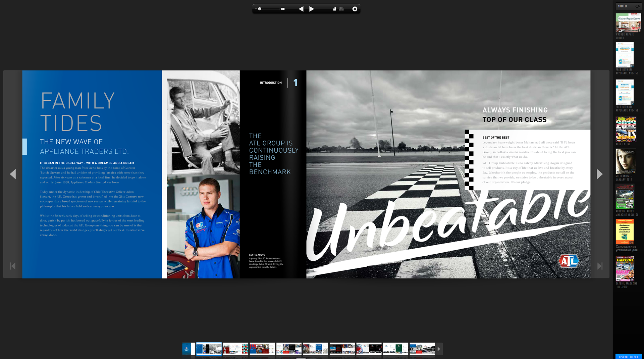The height and width of the screenshot is (359, 644).
Task: Click the 'Always Finishing Top of Our Class' heading
Action: 515,115
